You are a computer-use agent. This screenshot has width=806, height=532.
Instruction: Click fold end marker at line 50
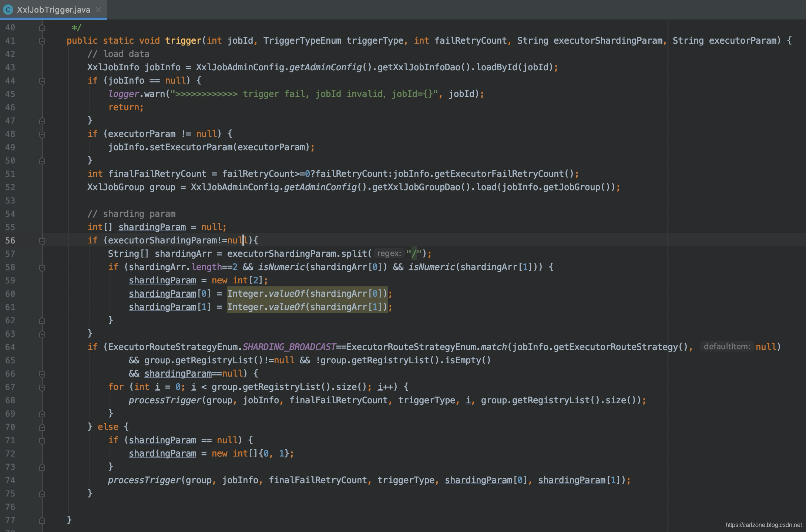click(x=42, y=161)
